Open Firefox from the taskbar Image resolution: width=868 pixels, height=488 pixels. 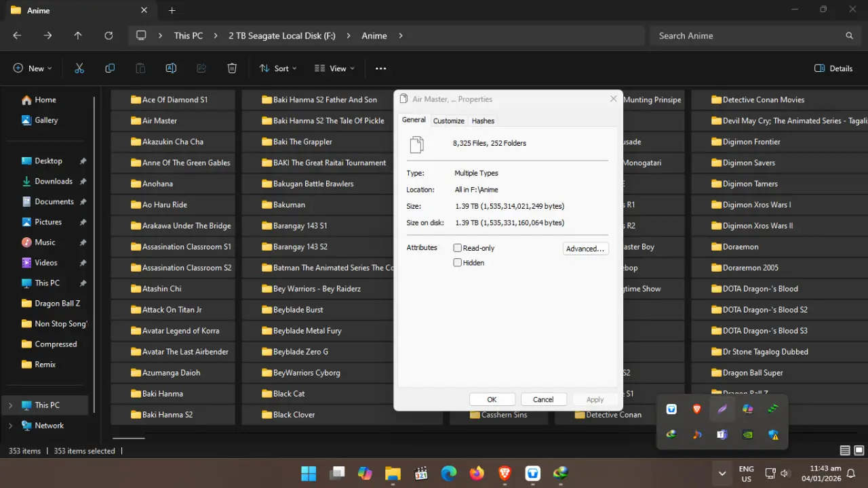[477, 473]
